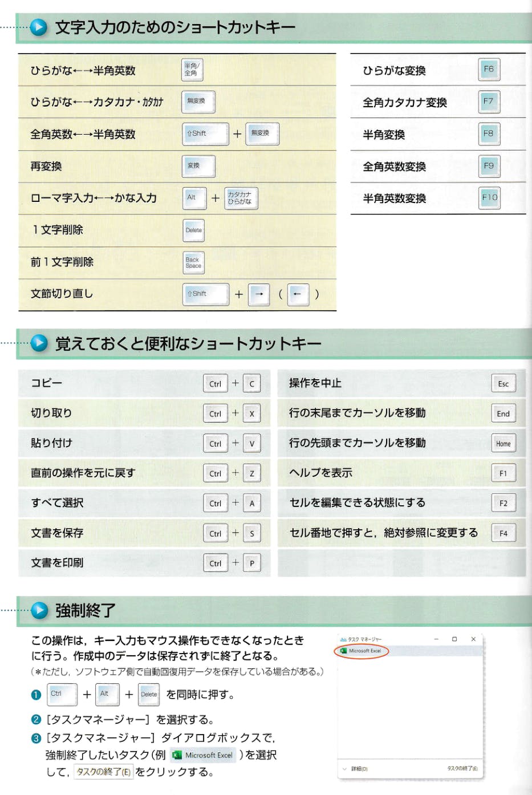The image size is (532, 795).
Task: Select the Microsoft Excel entry in Task Manager
Action: [x=362, y=651]
